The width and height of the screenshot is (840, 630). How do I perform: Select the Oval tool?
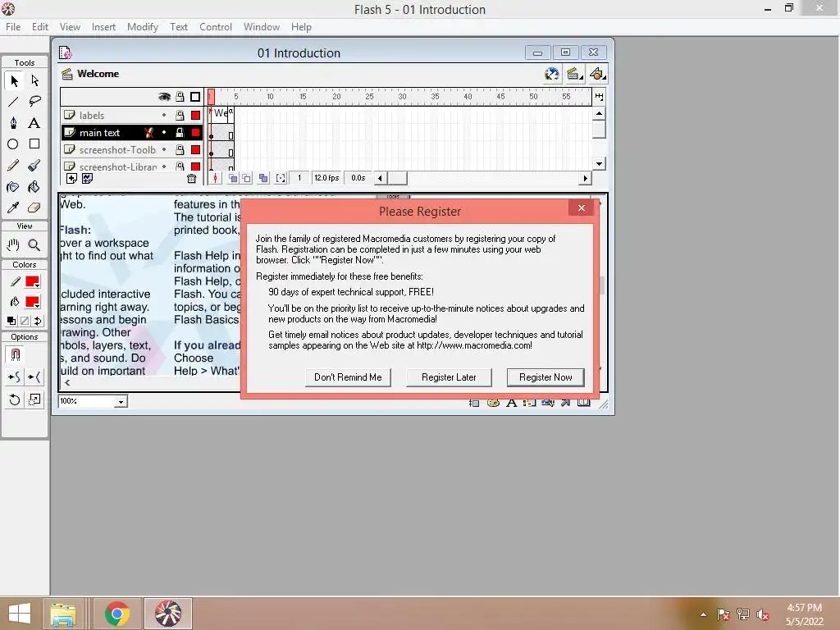click(x=14, y=144)
